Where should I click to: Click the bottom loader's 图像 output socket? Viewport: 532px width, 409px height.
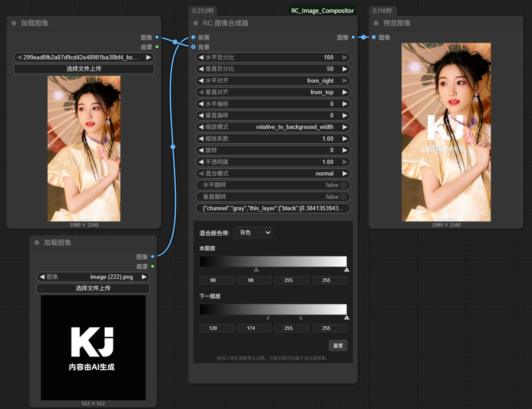point(153,256)
